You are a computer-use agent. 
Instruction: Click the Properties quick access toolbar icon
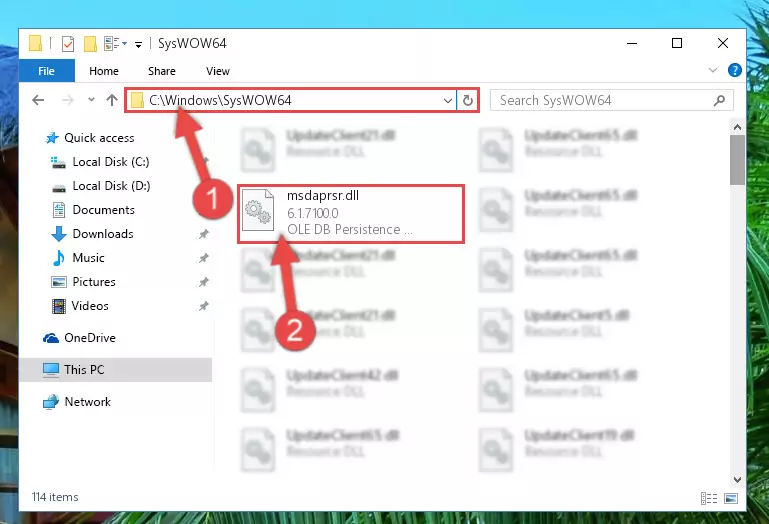68,44
